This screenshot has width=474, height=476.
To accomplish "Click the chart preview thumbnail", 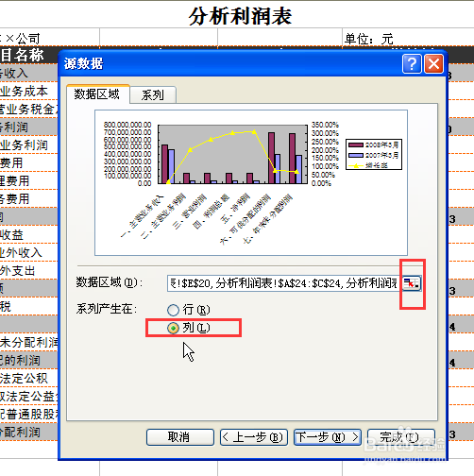I will tap(251, 182).
